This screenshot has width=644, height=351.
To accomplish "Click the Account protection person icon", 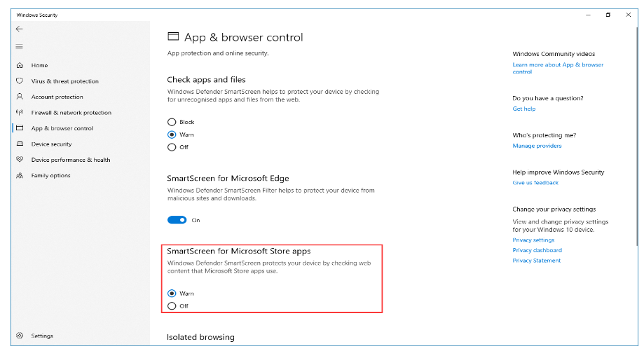I will click(x=20, y=97).
